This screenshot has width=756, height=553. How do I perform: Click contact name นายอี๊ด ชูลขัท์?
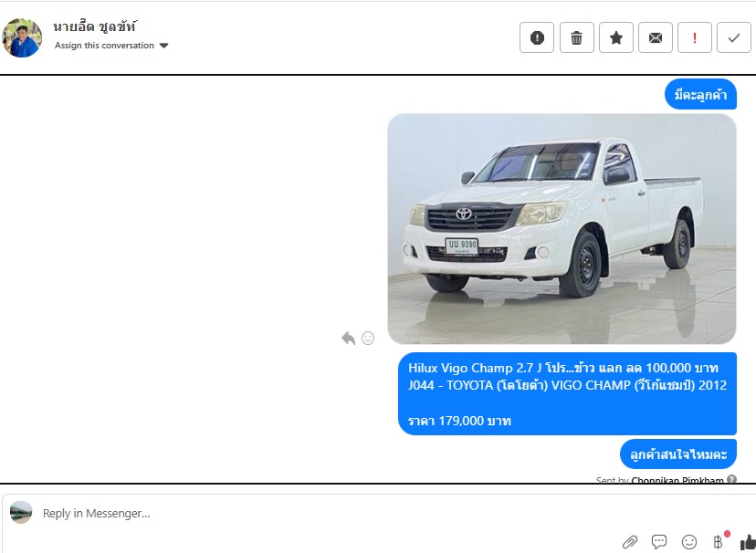click(95, 26)
